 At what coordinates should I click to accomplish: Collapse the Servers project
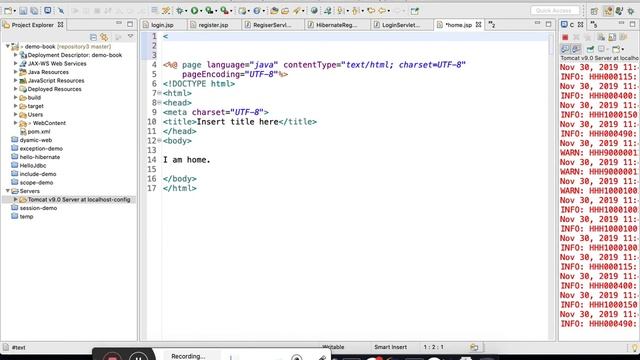[8, 191]
